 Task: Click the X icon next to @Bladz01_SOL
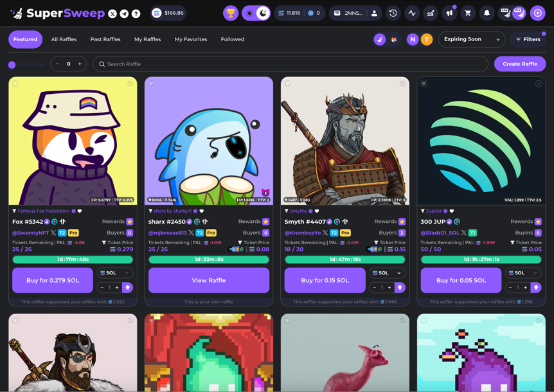(x=463, y=233)
